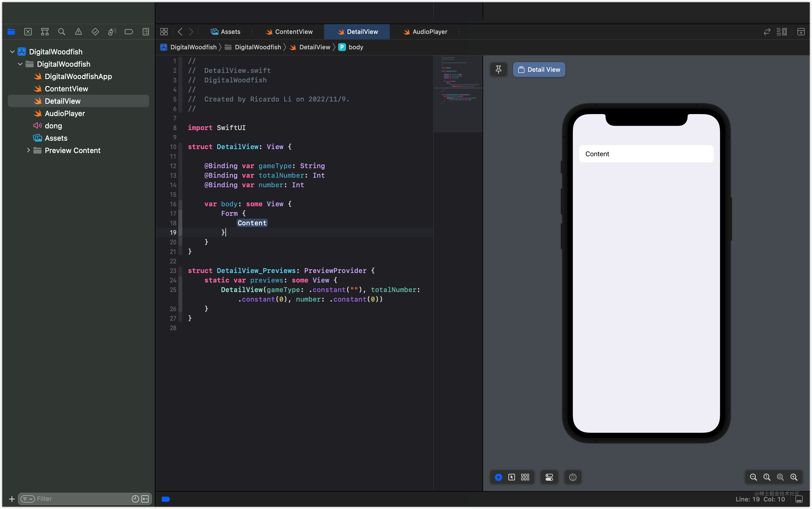Open the Project navigator folder icon
The height and width of the screenshot is (509, 812).
click(x=11, y=32)
